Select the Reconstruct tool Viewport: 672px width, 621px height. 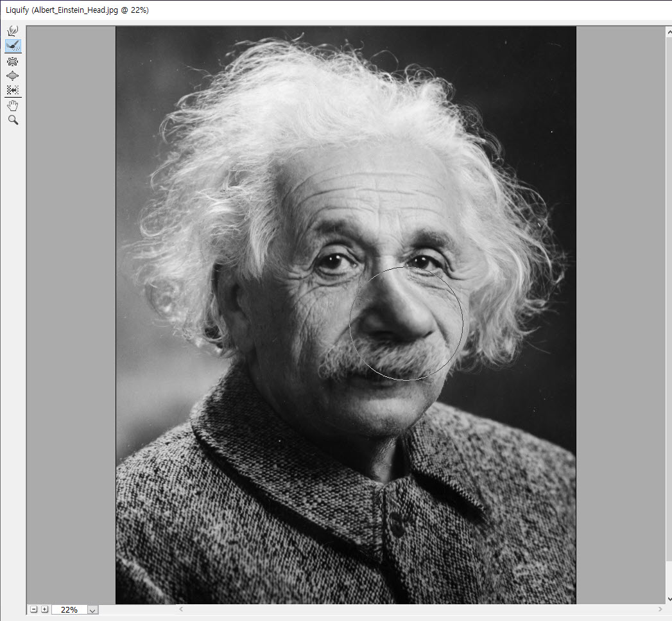click(13, 46)
